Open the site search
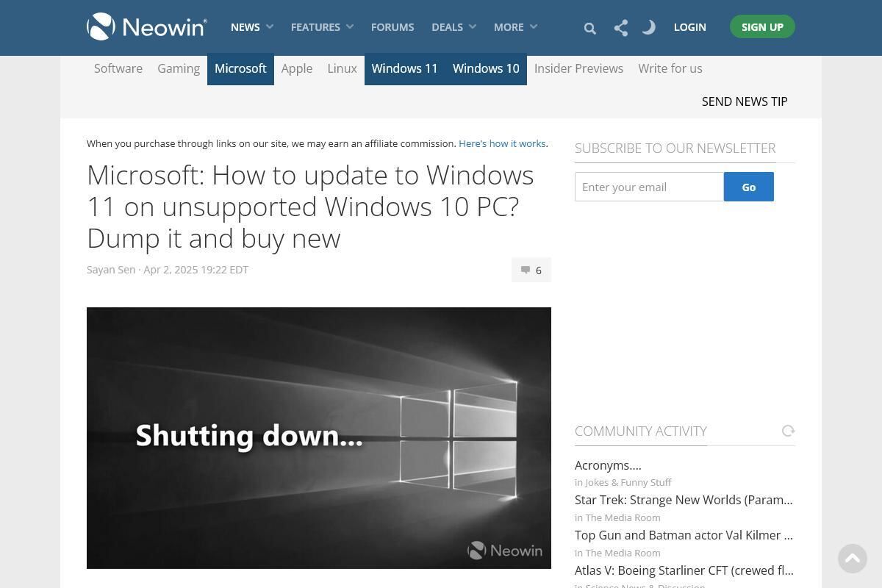The image size is (882, 588). [589, 27]
